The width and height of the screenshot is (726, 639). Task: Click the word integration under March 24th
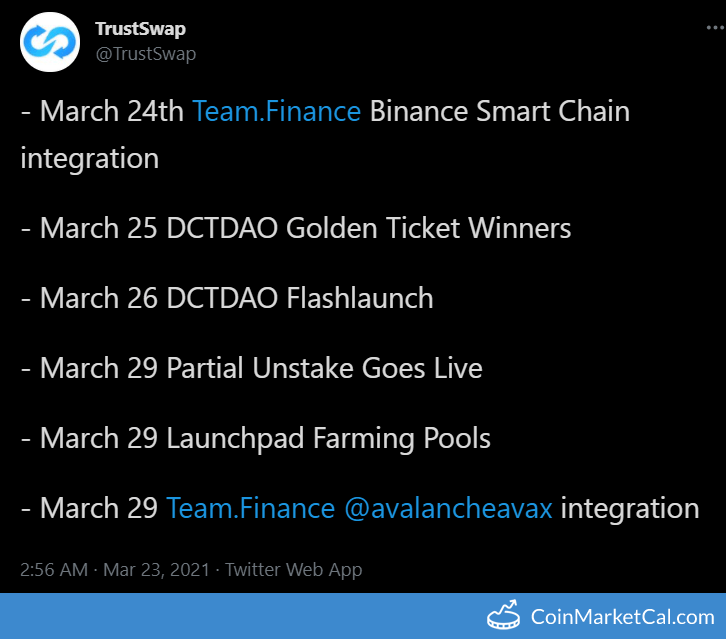point(90,159)
